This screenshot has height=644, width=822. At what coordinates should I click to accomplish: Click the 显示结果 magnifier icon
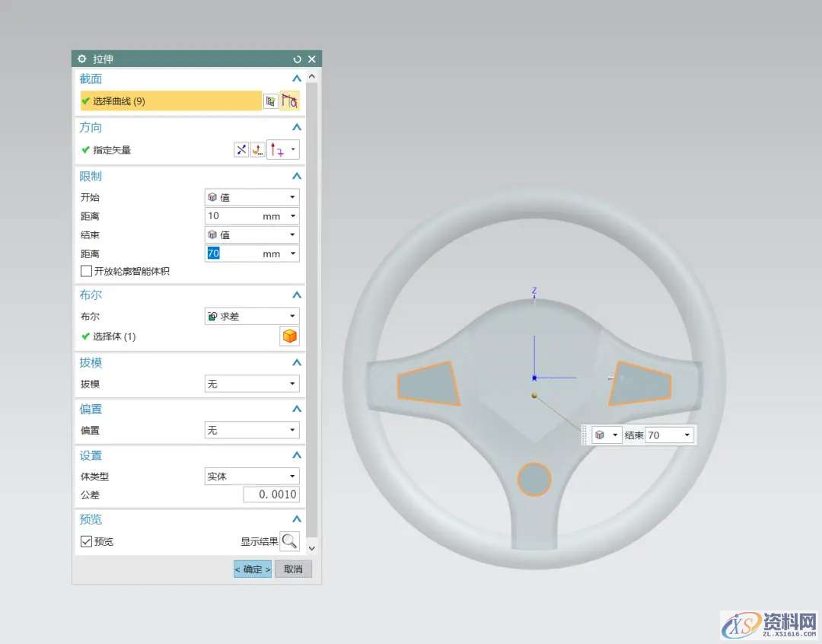[x=289, y=541]
